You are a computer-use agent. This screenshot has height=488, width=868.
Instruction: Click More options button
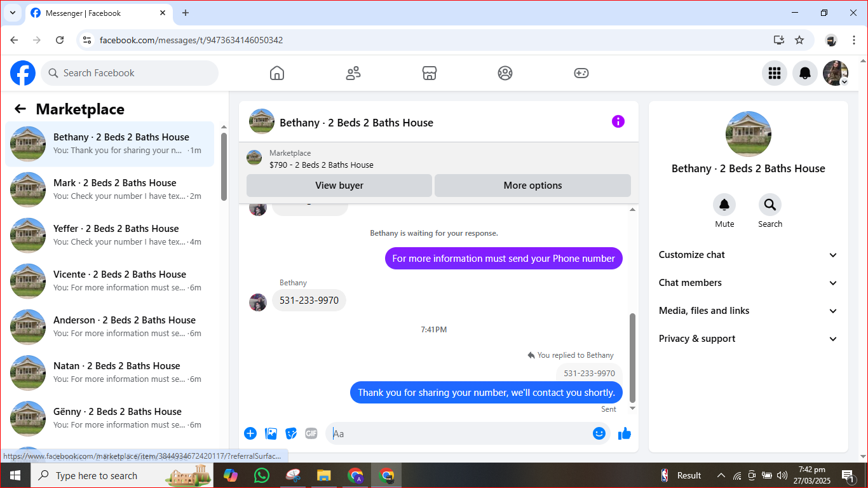[532, 186]
